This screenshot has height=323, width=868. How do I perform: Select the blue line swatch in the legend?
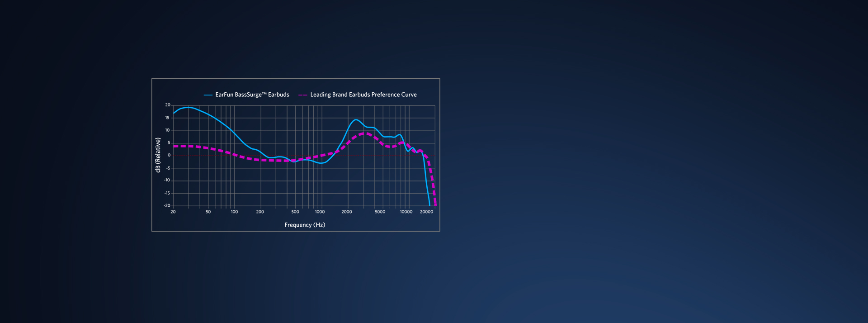[208, 95]
